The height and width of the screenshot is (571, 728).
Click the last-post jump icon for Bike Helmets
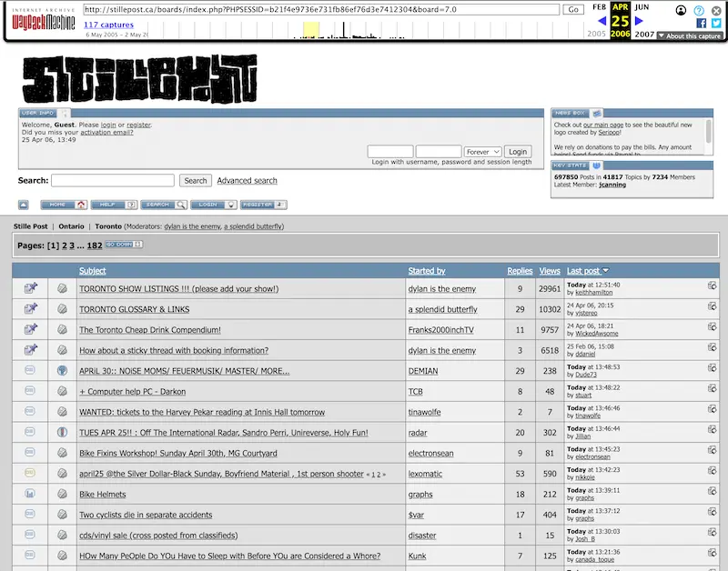click(713, 491)
